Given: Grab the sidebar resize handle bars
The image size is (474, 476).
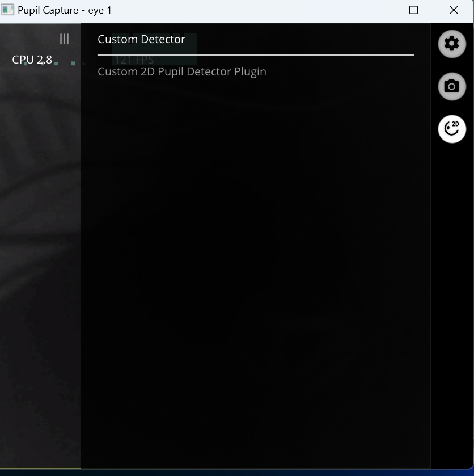Looking at the screenshot, I should [x=64, y=39].
